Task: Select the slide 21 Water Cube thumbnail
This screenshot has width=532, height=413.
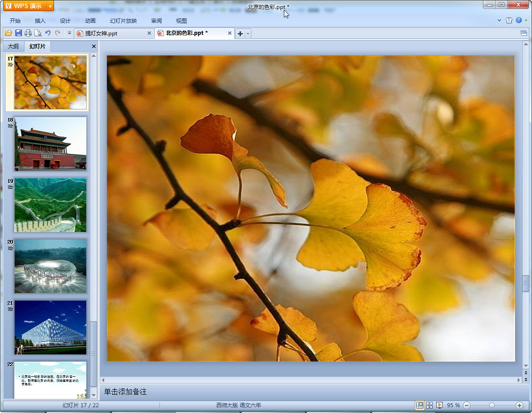Action: (x=50, y=327)
